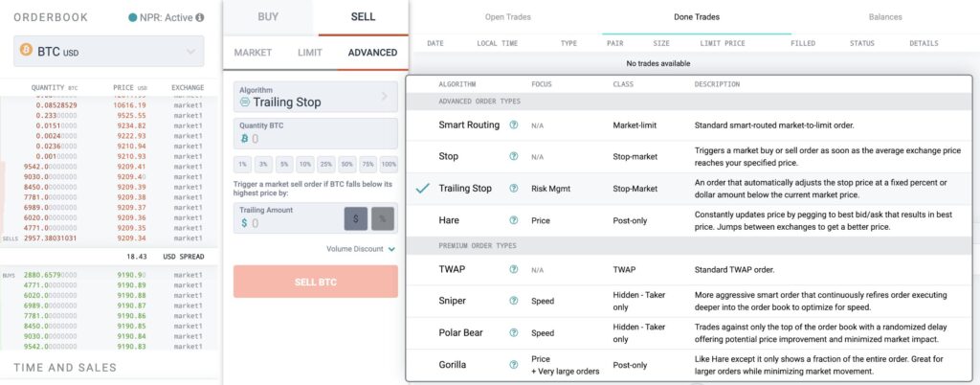The width and height of the screenshot is (980, 385).
Task: Open the LIMIT order tab
Action: point(310,53)
